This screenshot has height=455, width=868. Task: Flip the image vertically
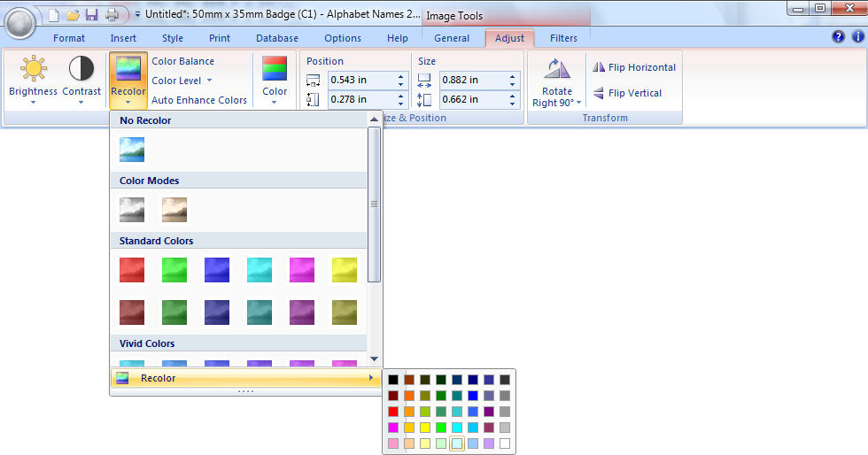pyautogui.click(x=627, y=93)
